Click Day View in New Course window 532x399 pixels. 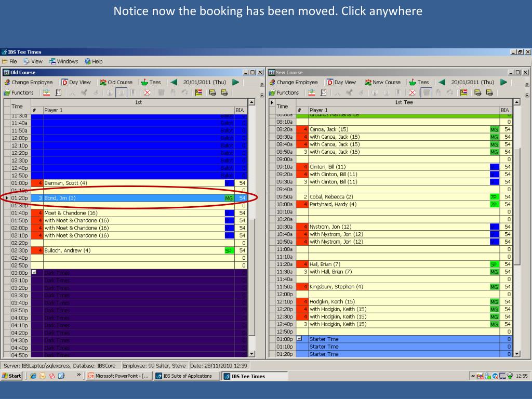pyautogui.click(x=341, y=82)
